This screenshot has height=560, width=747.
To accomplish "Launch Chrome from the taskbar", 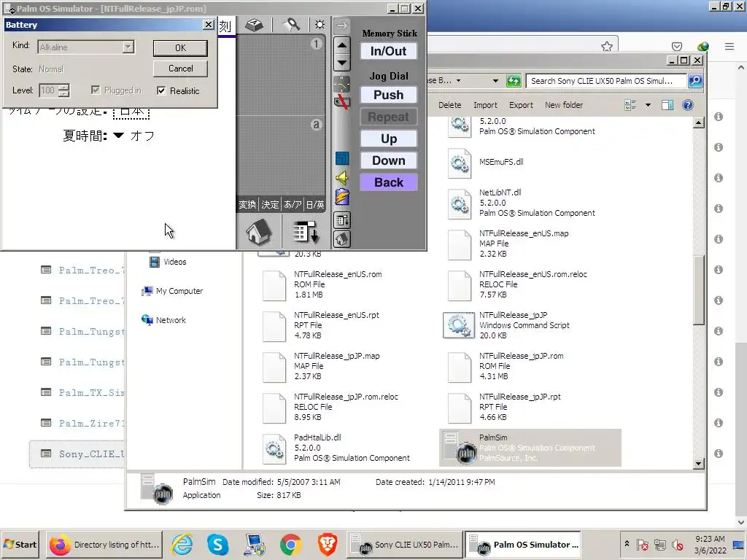I will 290,544.
